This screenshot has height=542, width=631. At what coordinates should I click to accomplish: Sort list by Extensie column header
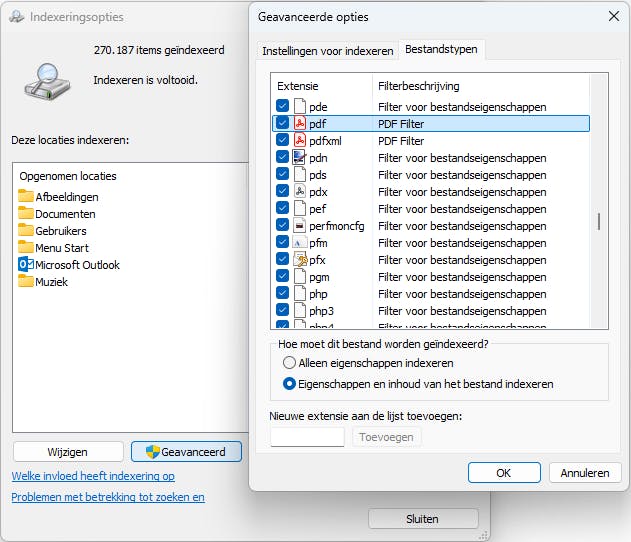298,86
